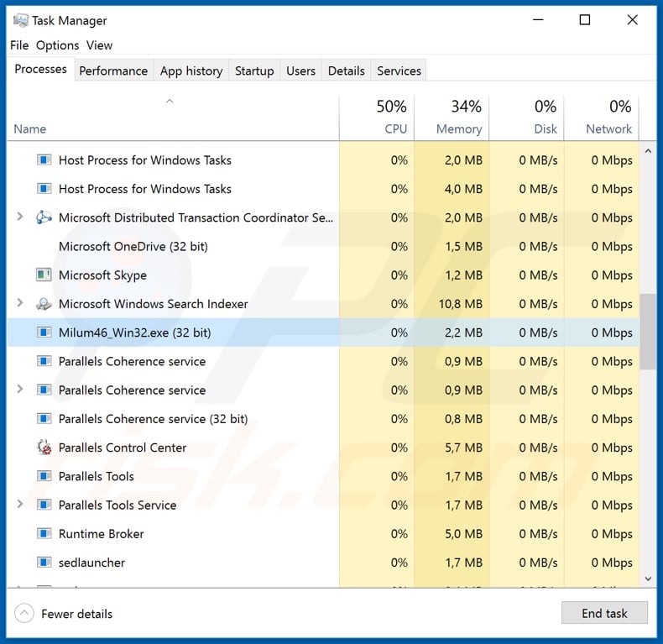Screen dimensions: 663x644
Task: Maximize the Task Manager window
Action: click(x=585, y=19)
